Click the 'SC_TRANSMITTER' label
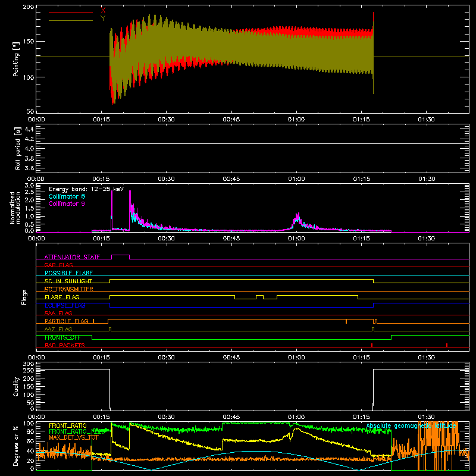 point(69,289)
